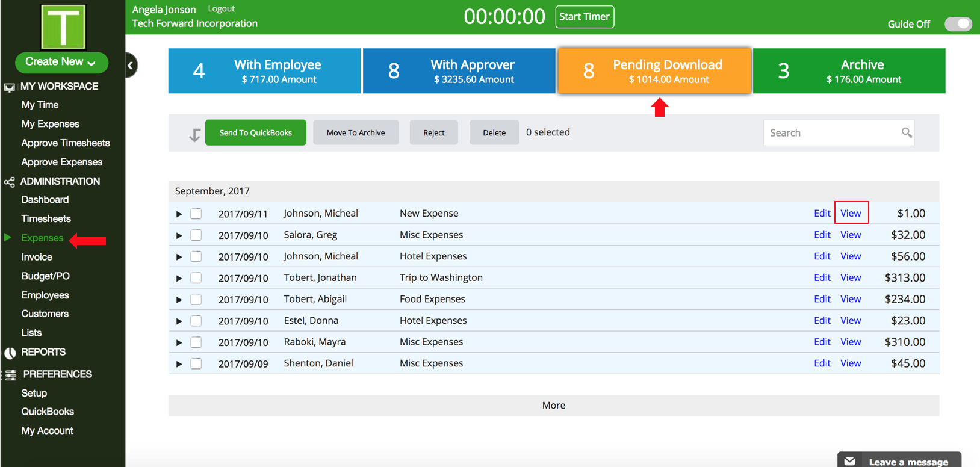The height and width of the screenshot is (467, 980).
Task: Select the Trip to Washington checkbox
Action: (x=196, y=278)
